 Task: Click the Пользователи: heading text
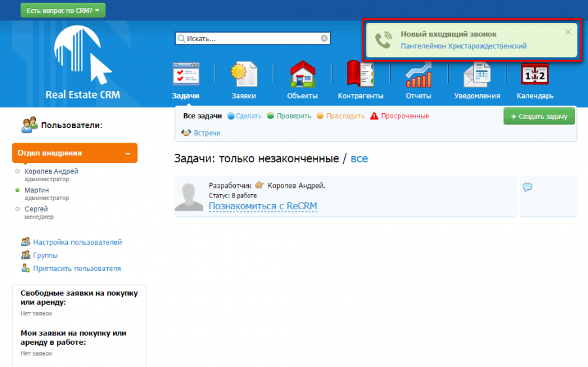[x=72, y=126]
